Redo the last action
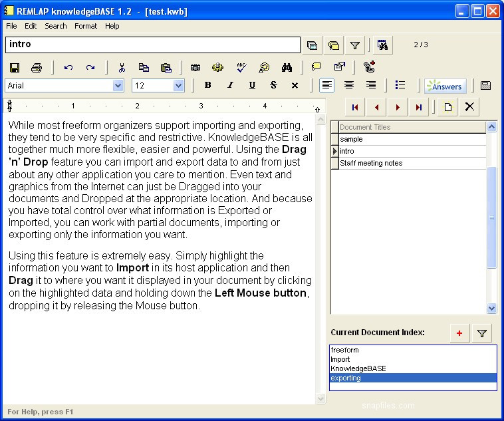Screen dimensions: 504x421 [90, 68]
